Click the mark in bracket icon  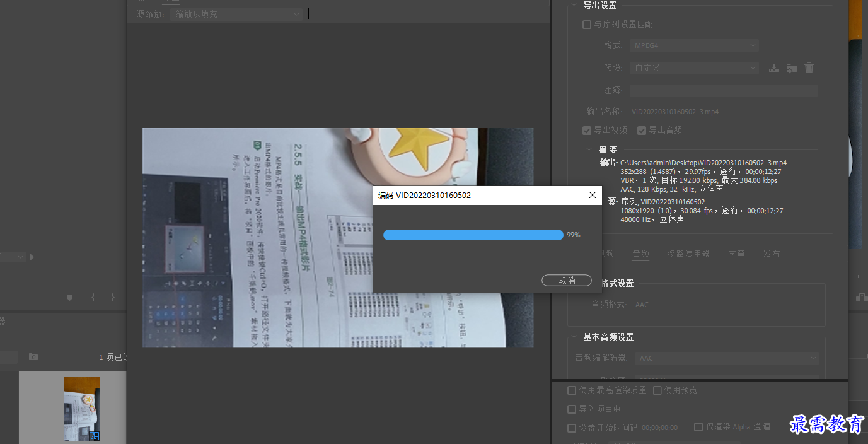[93, 297]
